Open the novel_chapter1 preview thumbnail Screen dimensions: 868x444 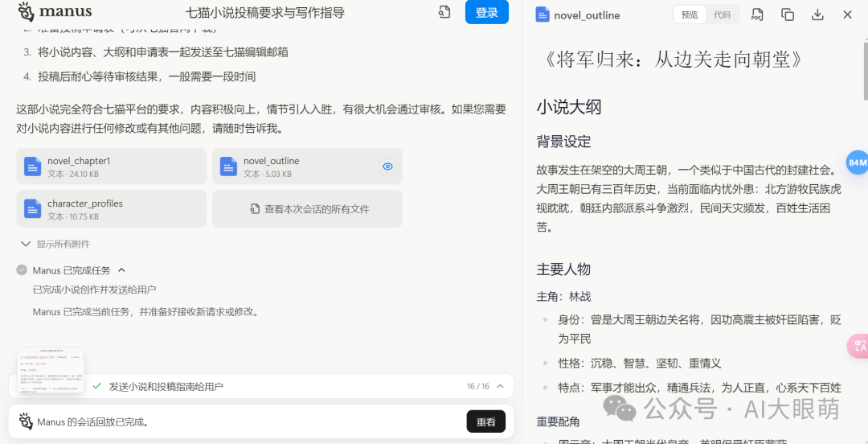tap(51, 370)
